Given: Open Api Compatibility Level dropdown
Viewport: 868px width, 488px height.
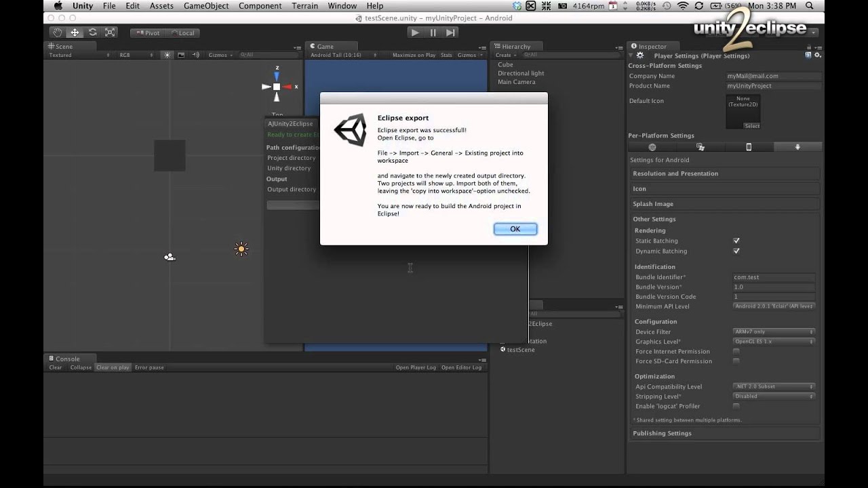Looking at the screenshot, I should tap(774, 386).
